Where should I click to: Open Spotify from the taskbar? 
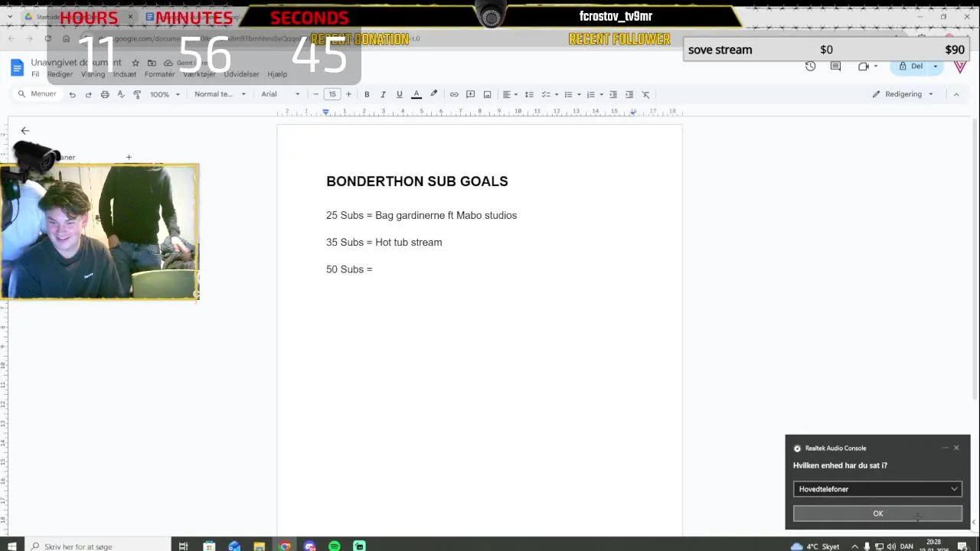click(x=335, y=546)
